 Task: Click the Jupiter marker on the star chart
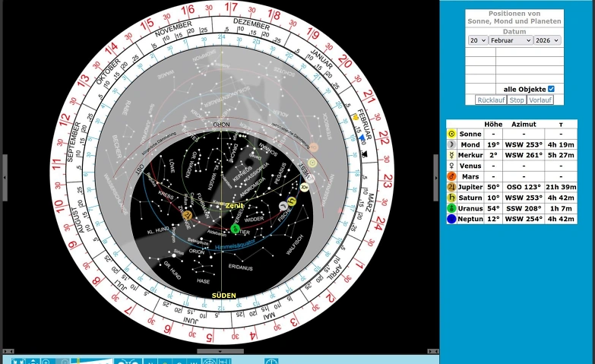(187, 215)
